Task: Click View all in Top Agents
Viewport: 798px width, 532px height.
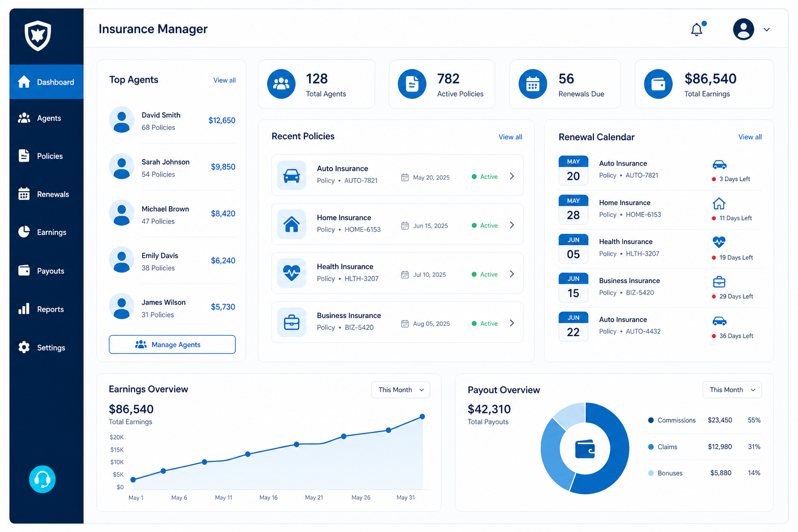Action: click(x=224, y=81)
